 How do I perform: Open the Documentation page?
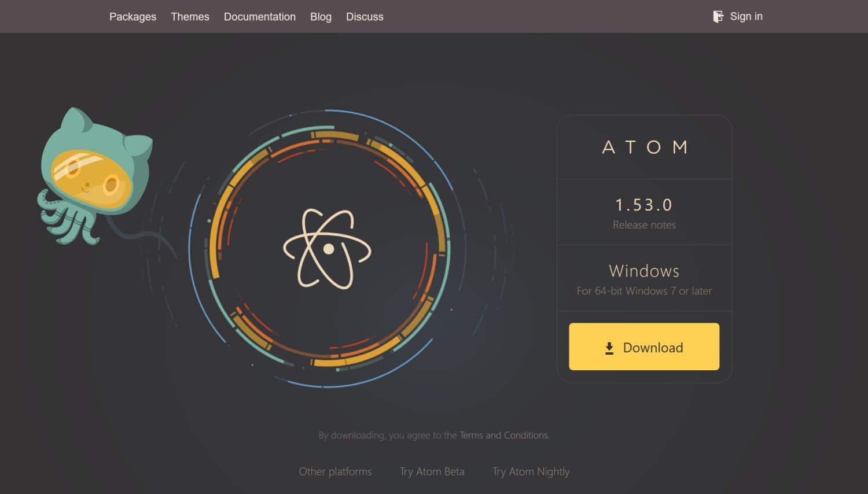259,16
